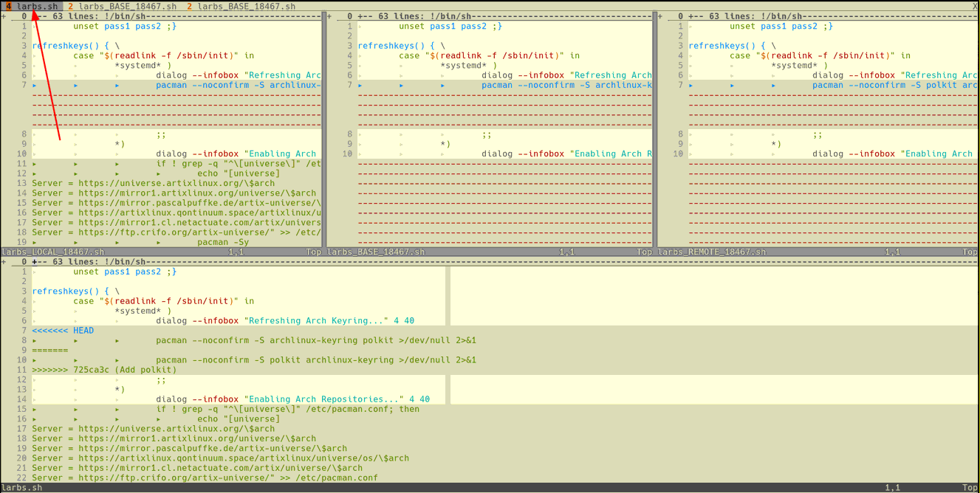The height and width of the screenshot is (493, 980).
Task: Click the polkit archlinux-keyring pacman line in merged pane
Action: 316,360
